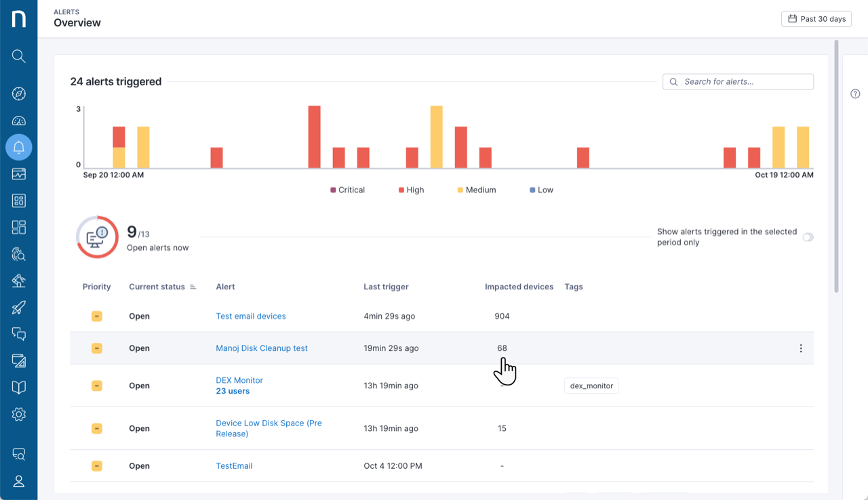This screenshot has width=868, height=500.
Task: Select the bell Alerts icon in sidebar
Action: click(18, 147)
